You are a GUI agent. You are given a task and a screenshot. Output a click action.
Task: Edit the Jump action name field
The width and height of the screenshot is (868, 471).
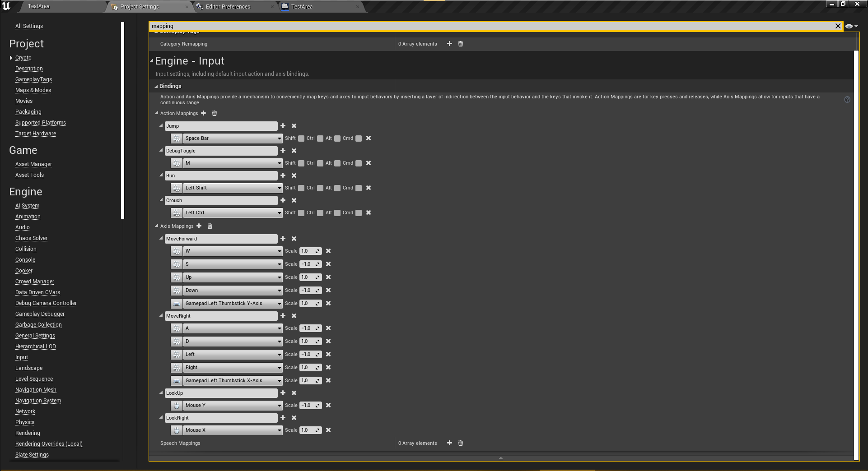[x=221, y=126]
